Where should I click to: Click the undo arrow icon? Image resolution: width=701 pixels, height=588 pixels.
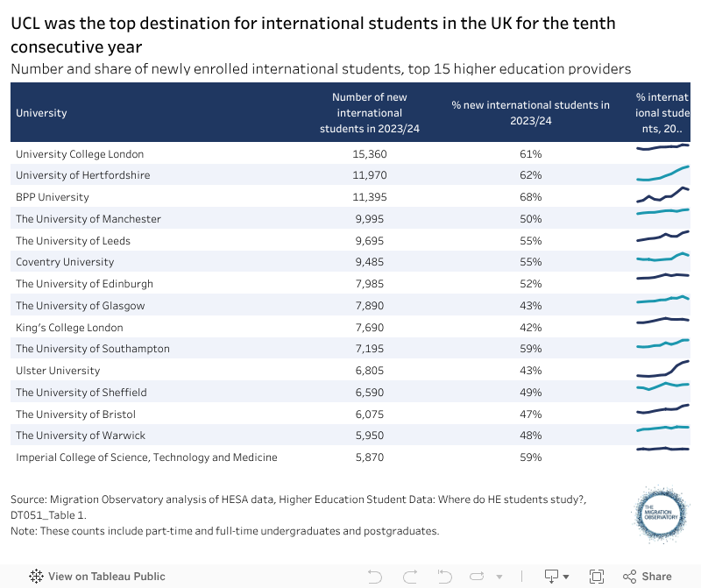[x=375, y=576]
